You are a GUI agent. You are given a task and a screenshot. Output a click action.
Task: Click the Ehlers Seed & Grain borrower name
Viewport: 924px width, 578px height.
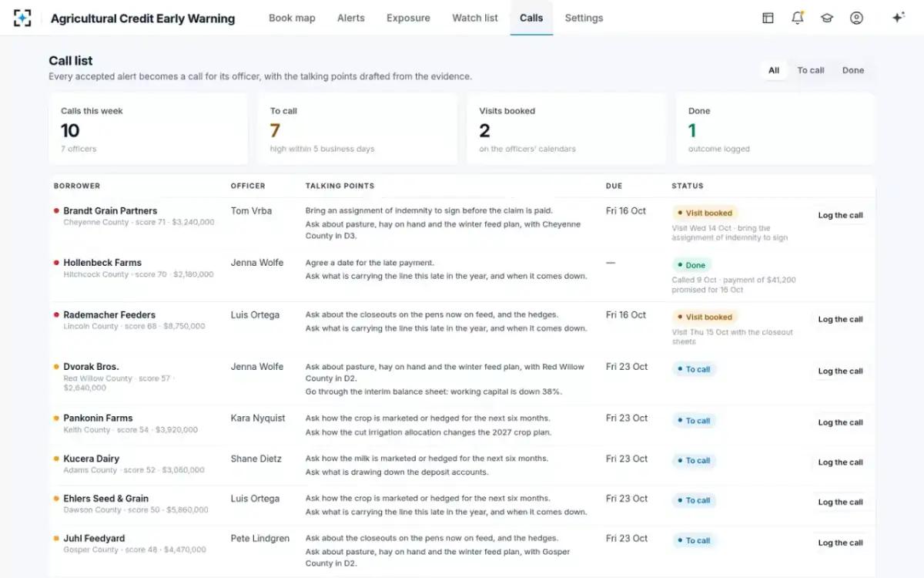click(x=106, y=499)
